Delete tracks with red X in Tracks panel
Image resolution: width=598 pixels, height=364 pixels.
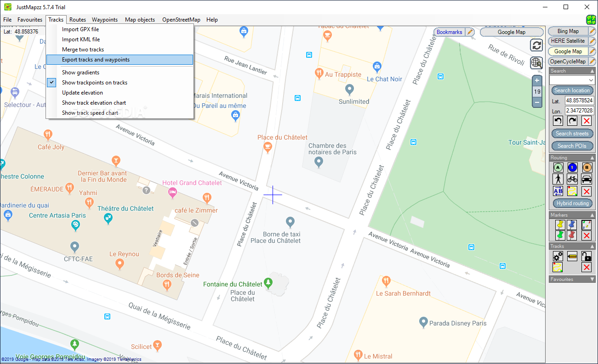[587, 267]
